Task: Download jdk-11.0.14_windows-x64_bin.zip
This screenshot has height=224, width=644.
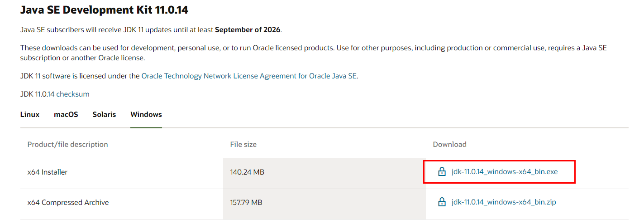Action: 504,202
